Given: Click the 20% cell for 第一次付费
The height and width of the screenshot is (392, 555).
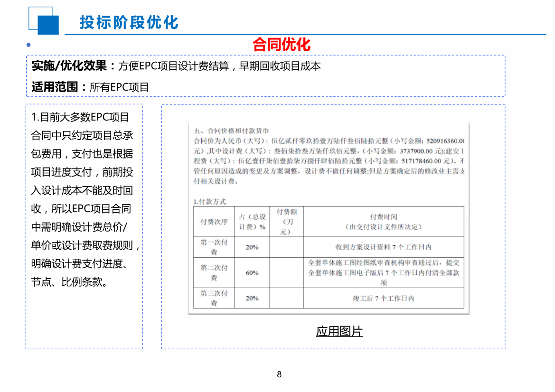Looking at the screenshot, I should click(x=253, y=247).
